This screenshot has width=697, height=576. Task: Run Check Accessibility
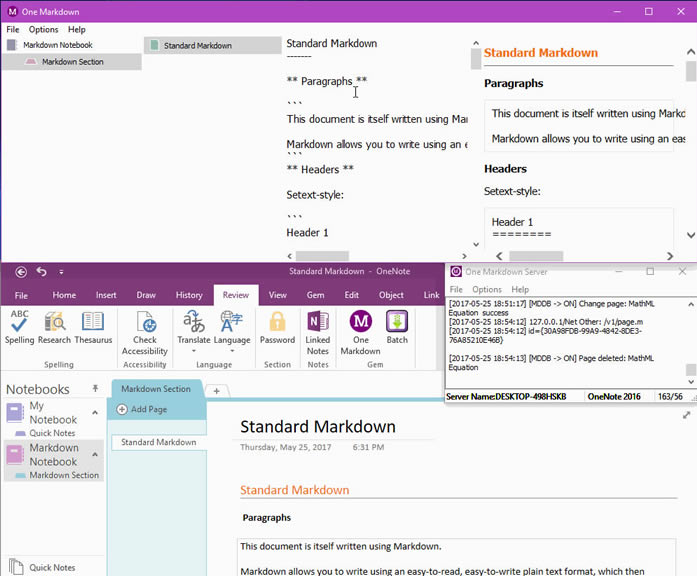(x=145, y=323)
